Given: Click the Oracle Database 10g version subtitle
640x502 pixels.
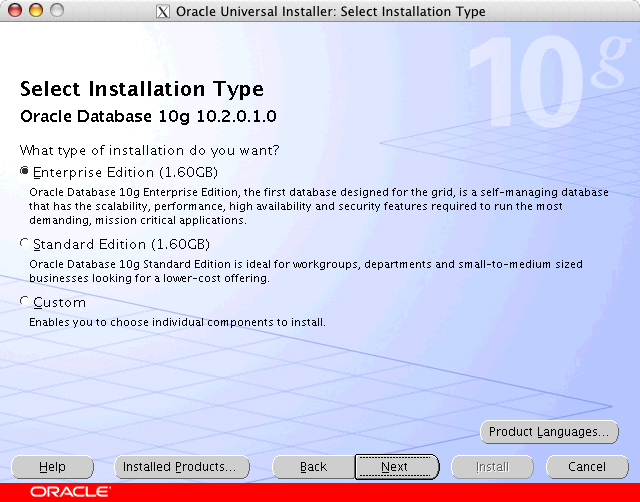Looking at the screenshot, I should click(x=148, y=117).
